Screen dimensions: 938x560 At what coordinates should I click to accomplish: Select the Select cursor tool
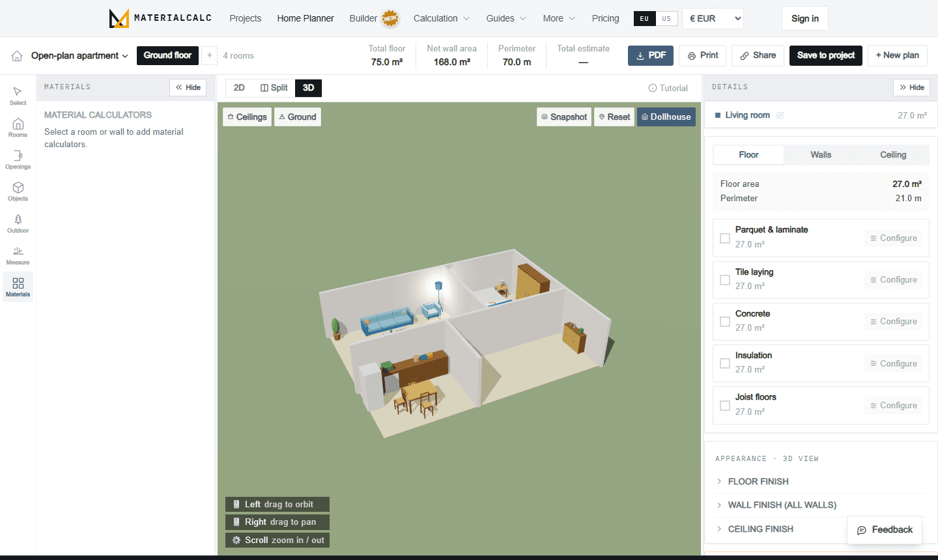click(x=18, y=96)
